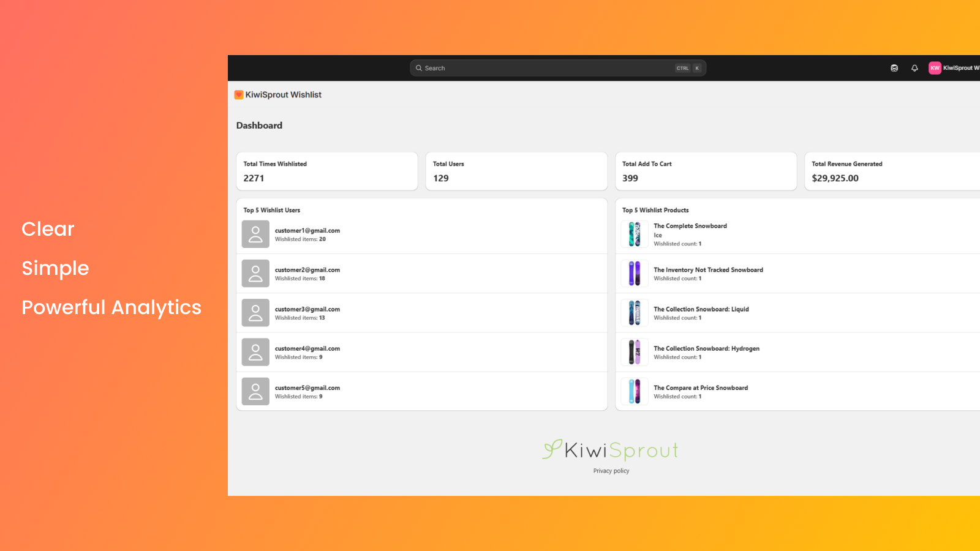Click Compare at Price Snowboard thumbnail
Image resolution: width=980 pixels, height=551 pixels.
pos(635,391)
